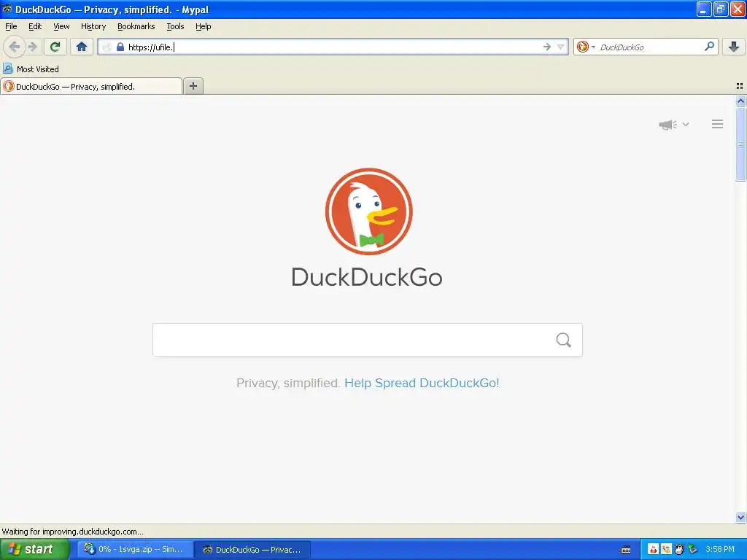747x560 pixels.
Task: Switch to DuckDuckGo Mypal taskbar item
Action: [x=253, y=549]
